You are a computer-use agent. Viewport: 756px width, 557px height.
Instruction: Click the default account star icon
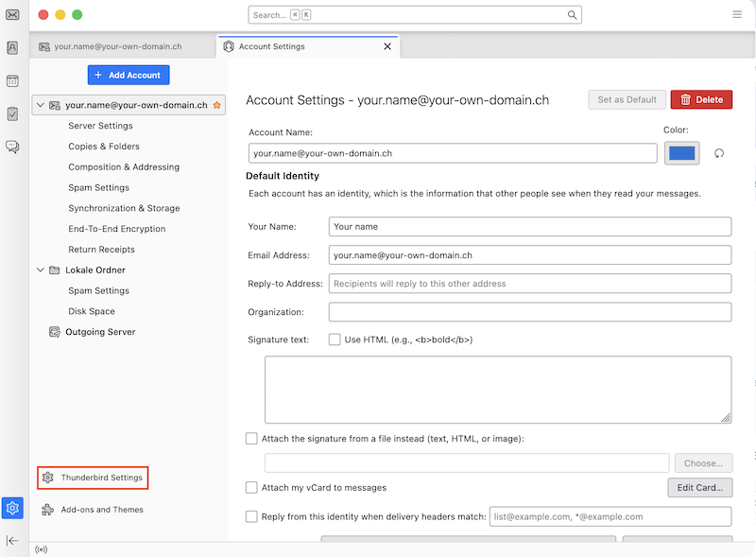217,105
